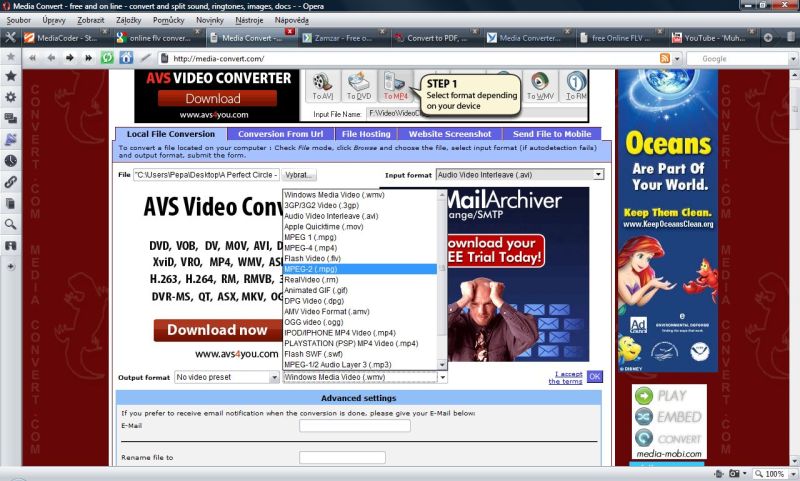Open the Search magnifier sidebar icon
This screenshot has width=800, height=481.
point(10,224)
